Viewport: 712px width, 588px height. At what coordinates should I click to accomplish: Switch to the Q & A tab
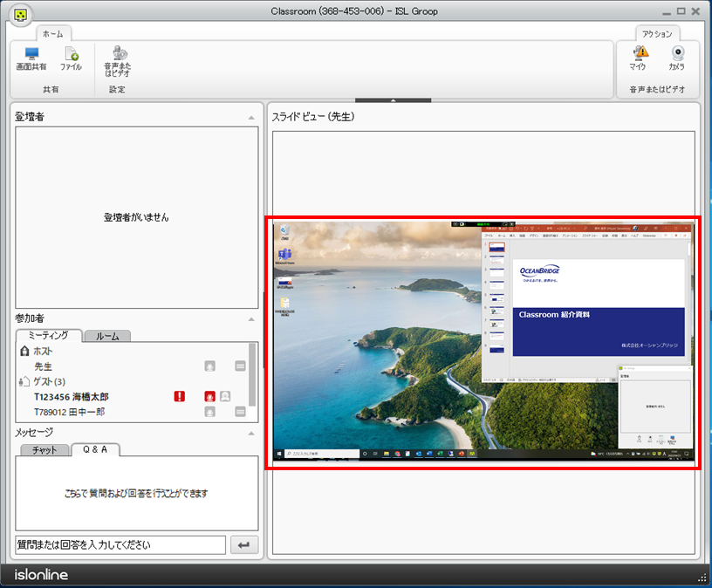click(x=95, y=449)
